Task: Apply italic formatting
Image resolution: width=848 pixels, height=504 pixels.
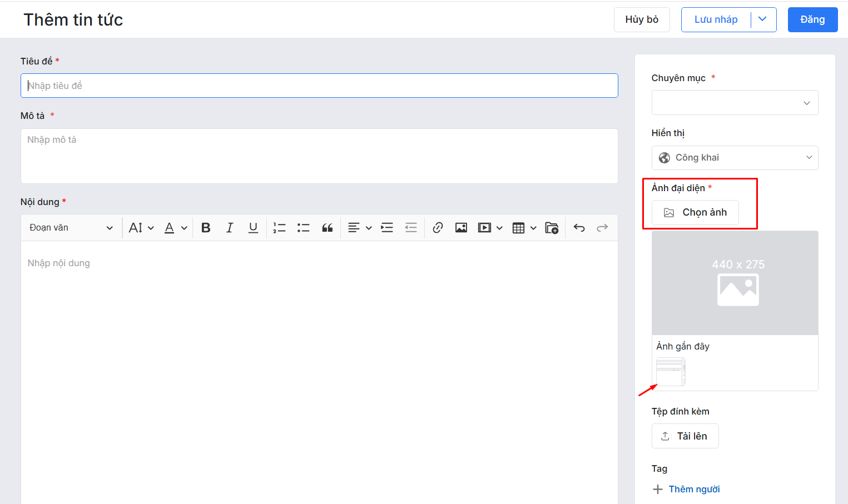Action: pyautogui.click(x=229, y=228)
